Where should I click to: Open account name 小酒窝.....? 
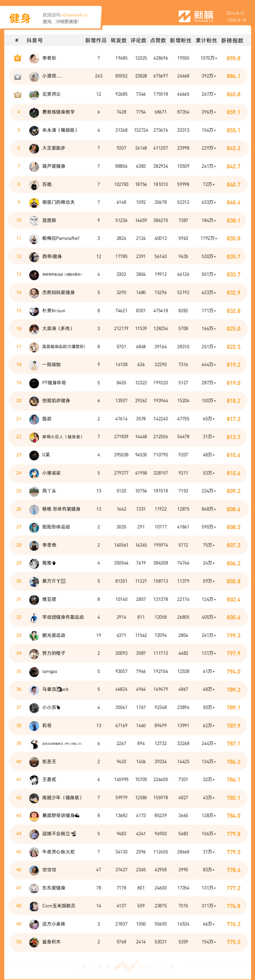point(52,76)
